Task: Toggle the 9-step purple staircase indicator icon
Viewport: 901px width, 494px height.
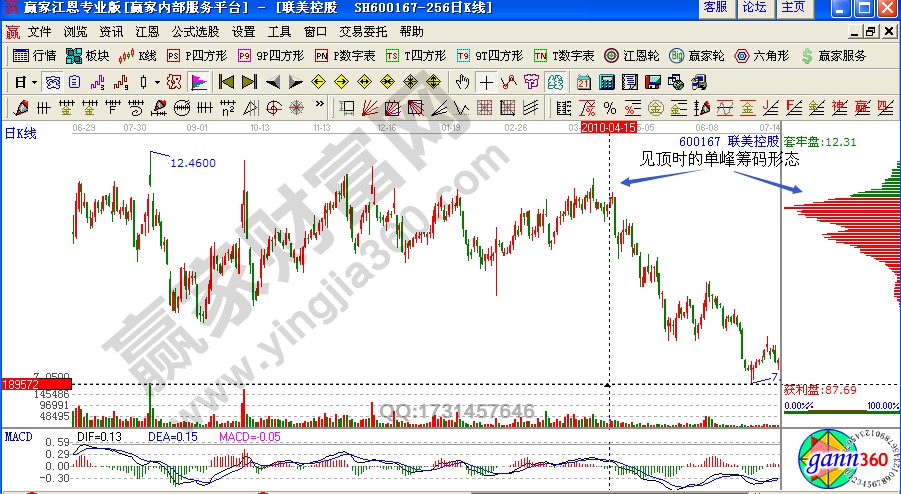Action: (x=121, y=83)
